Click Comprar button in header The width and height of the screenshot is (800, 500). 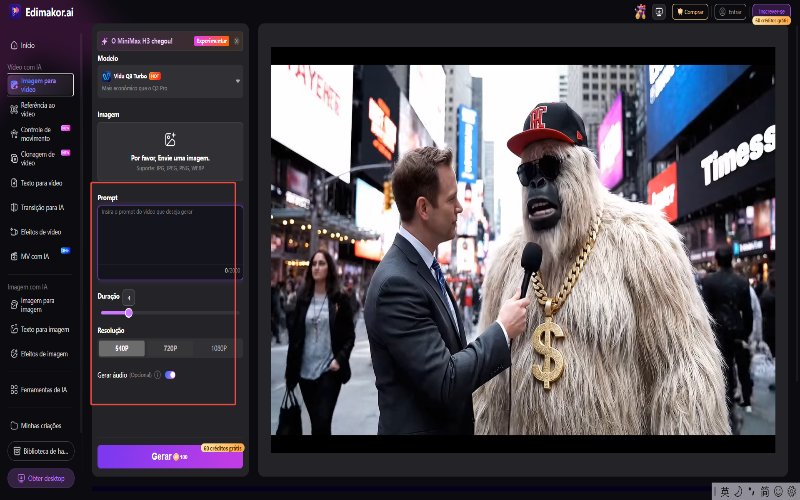click(690, 12)
